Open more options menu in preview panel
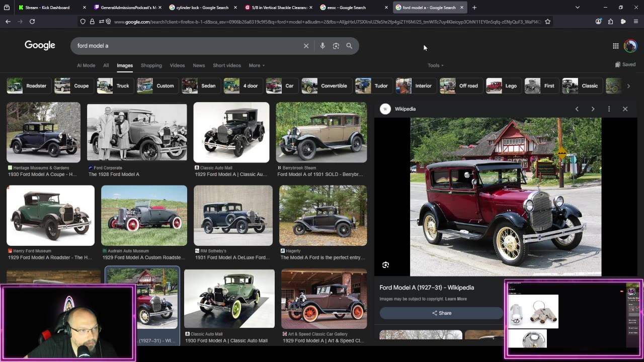 coord(609,109)
